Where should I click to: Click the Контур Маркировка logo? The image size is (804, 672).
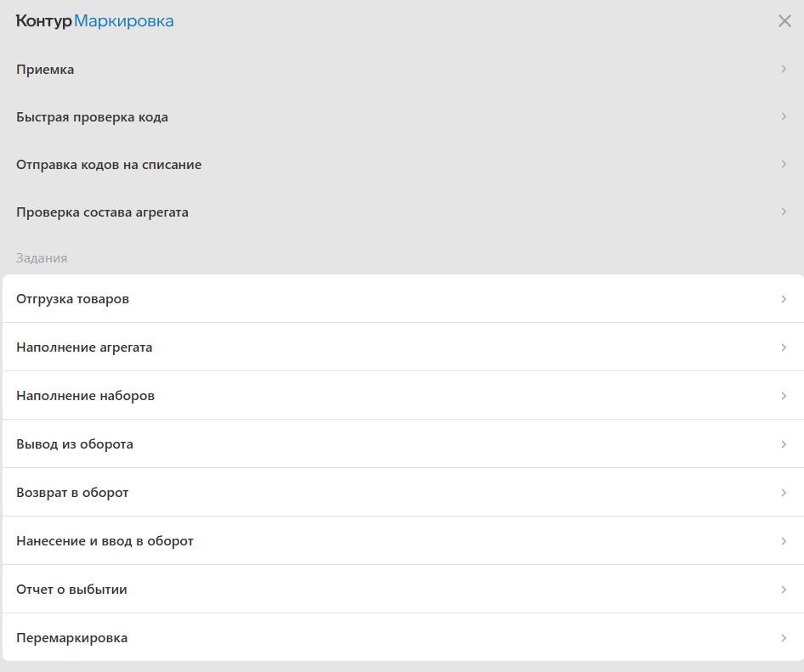[95, 21]
